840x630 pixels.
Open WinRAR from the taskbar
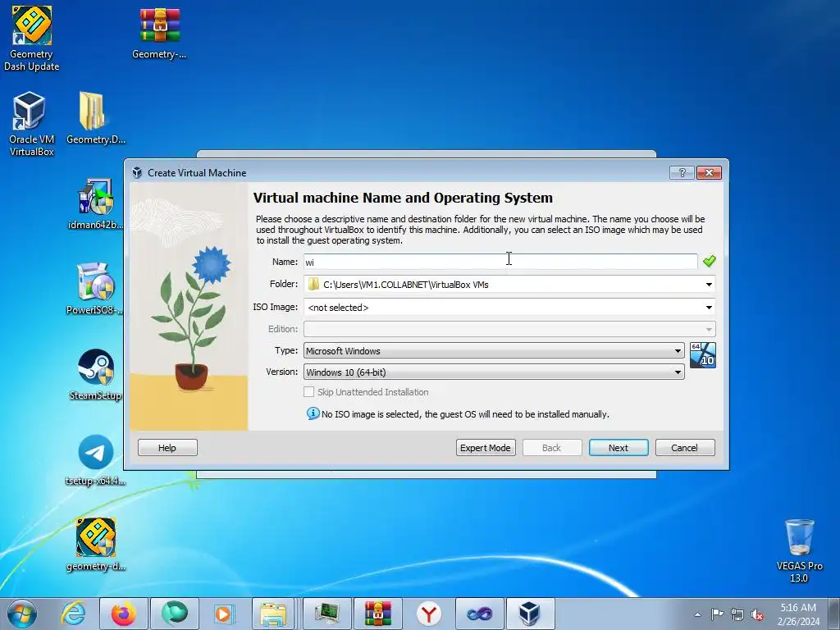coord(377,614)
